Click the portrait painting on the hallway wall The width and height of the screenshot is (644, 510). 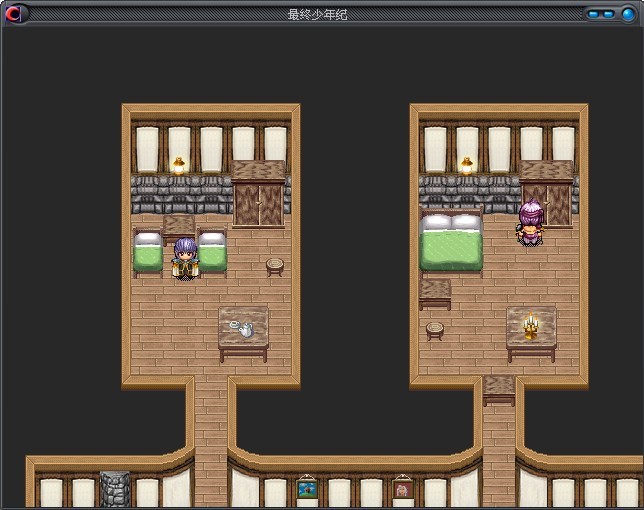tap(403, 489)
